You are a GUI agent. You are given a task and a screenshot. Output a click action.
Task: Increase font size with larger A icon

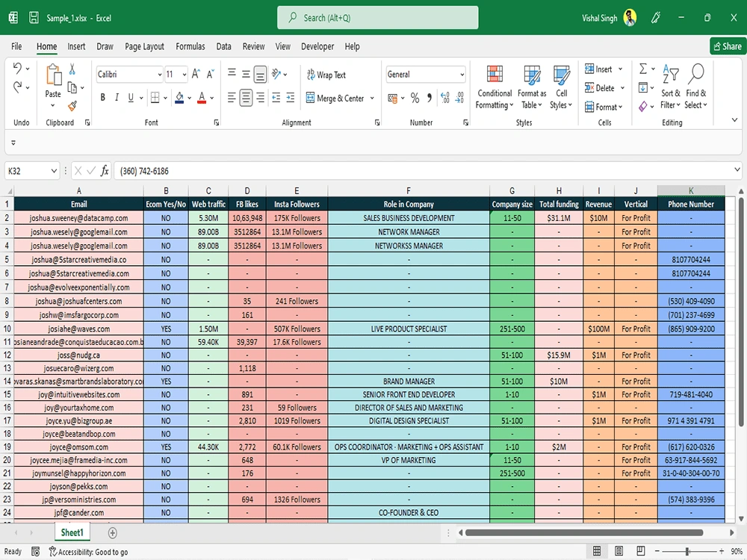196,74
